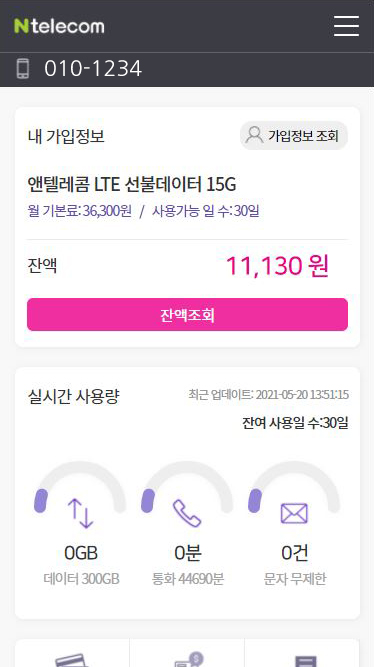This screenshot has width=374, height=667.
Task: Tap the 최근 업데이트 timestamp
Action: (x=268, y=395)
